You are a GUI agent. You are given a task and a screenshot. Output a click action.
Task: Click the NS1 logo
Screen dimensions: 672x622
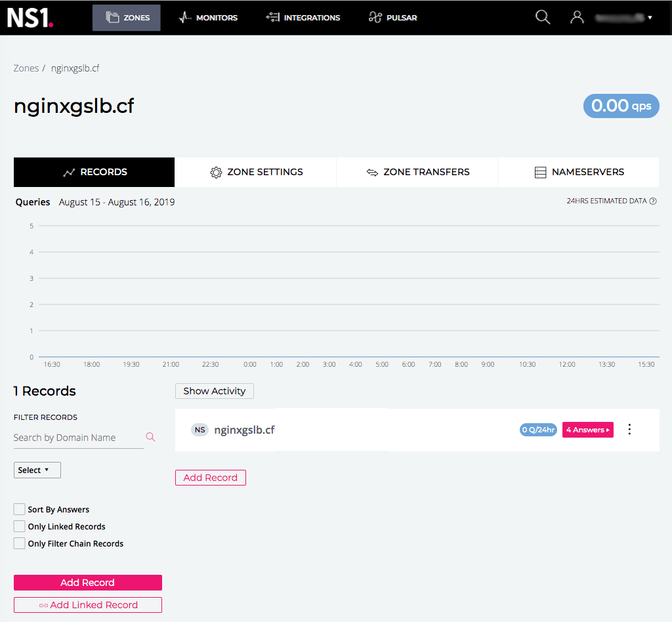tap(30, 18)
